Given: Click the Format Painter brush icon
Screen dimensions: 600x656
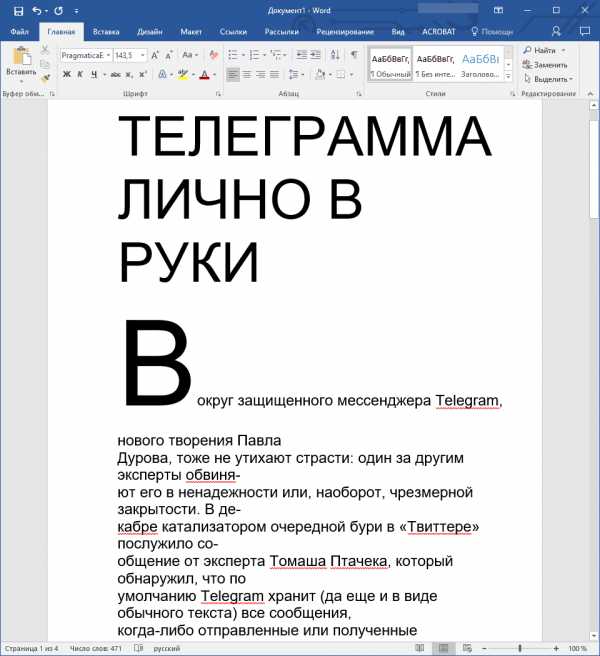Looking at the screenshot, I should pyautogui.click(x=46, y=78).
